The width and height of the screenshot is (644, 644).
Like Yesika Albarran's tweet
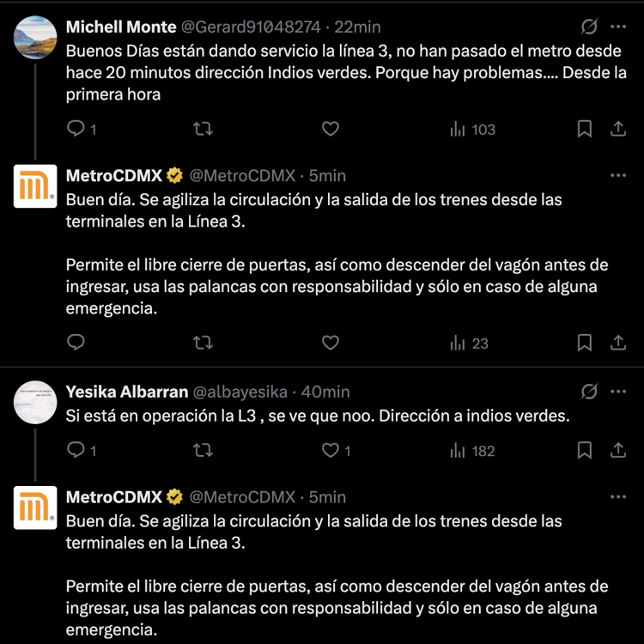pos(331,450)
